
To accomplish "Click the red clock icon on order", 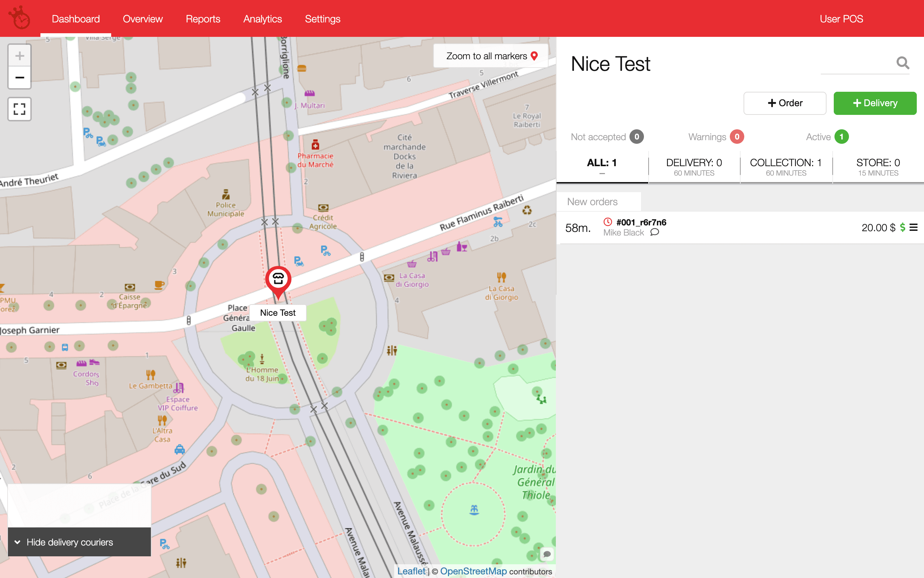I will coord(608,222).
